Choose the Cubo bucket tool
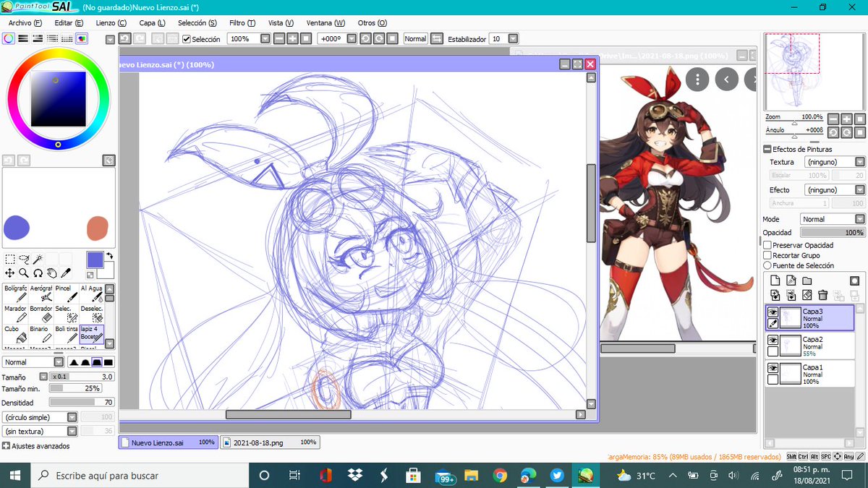This screenshot has height=488, width=868. [x=15, y=333]
